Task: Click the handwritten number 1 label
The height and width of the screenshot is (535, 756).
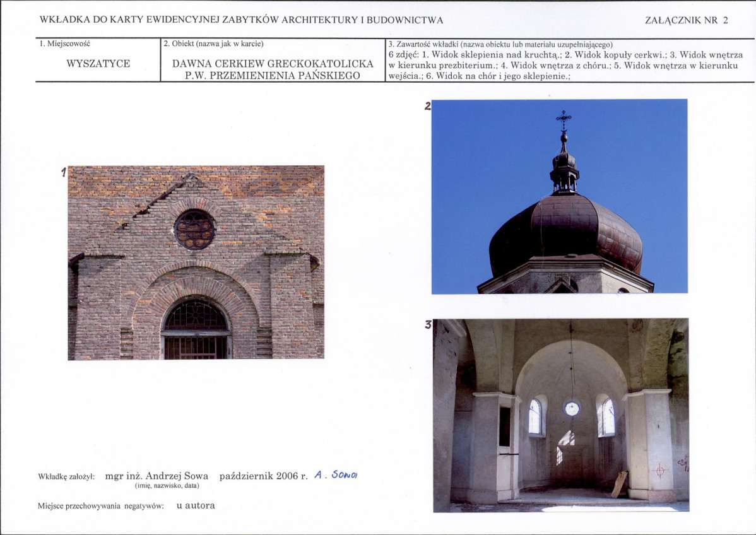Action: click(x=64, y=172)
